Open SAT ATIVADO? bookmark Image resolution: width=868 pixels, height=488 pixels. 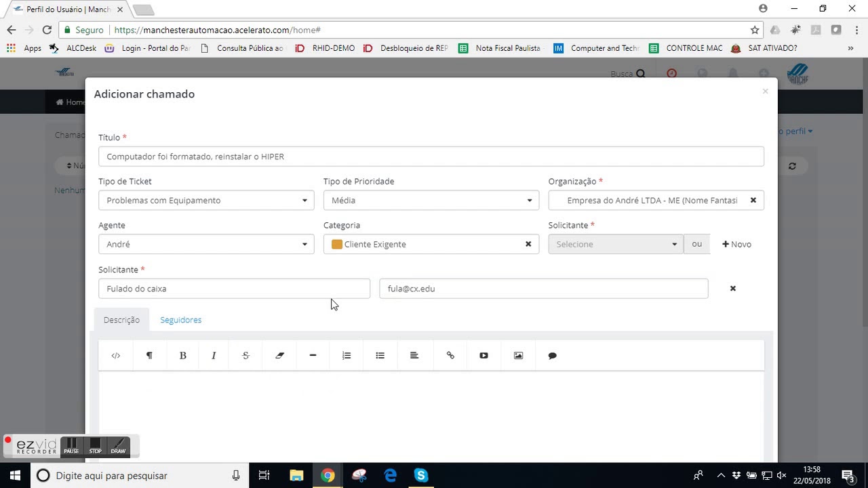[764, 48]
